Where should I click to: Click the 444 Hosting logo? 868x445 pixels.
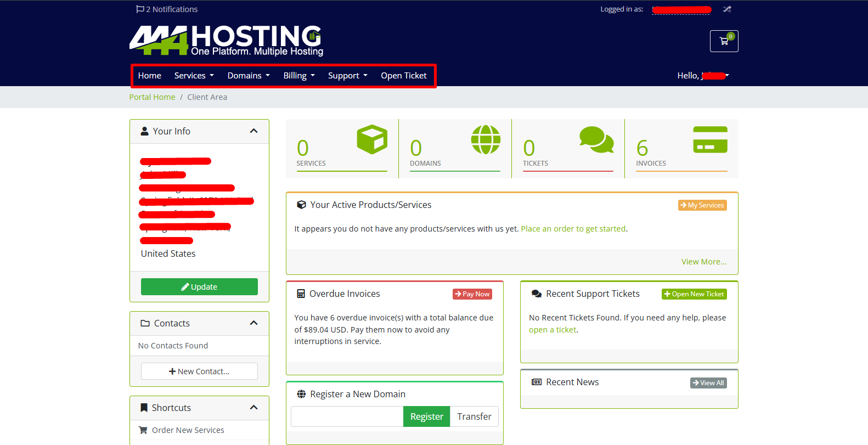pyautogui.click(x=226, y=41)
